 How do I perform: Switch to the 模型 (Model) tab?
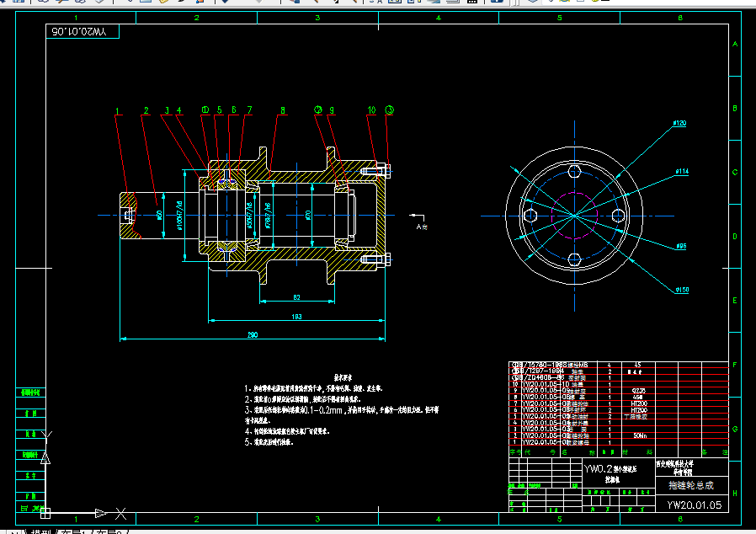(x=40, y=531)
